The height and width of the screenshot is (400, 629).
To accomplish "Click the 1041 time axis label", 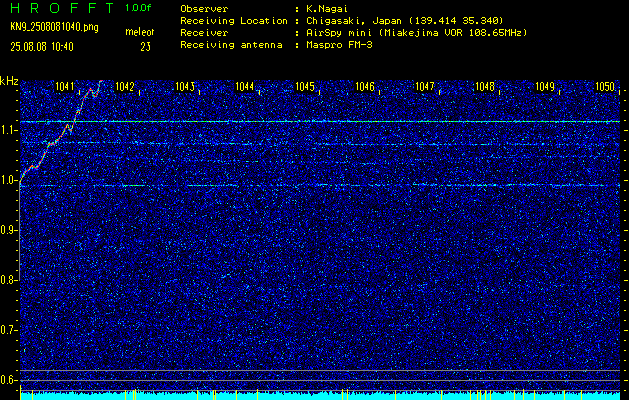I will tap(65, 86).
